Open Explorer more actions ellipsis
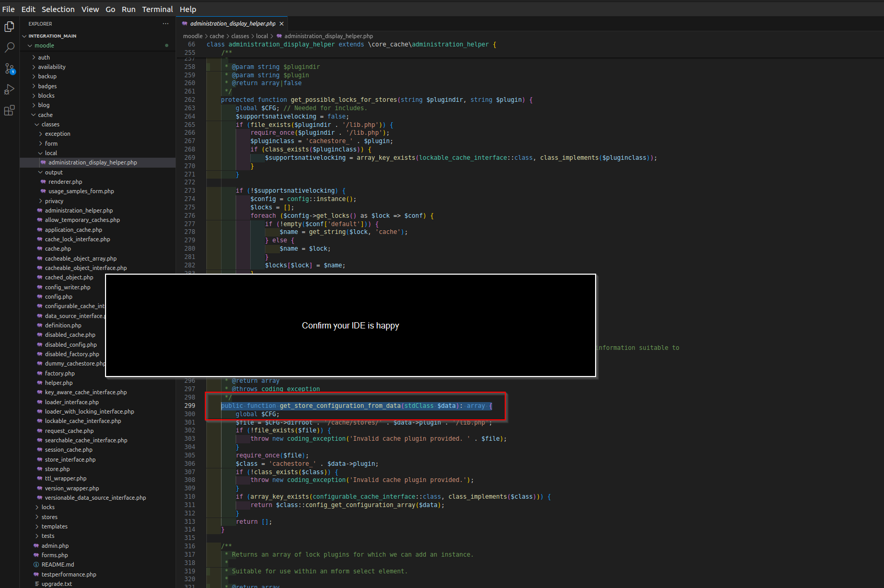This screenshot has height=588, width=884. coord(166,23)
